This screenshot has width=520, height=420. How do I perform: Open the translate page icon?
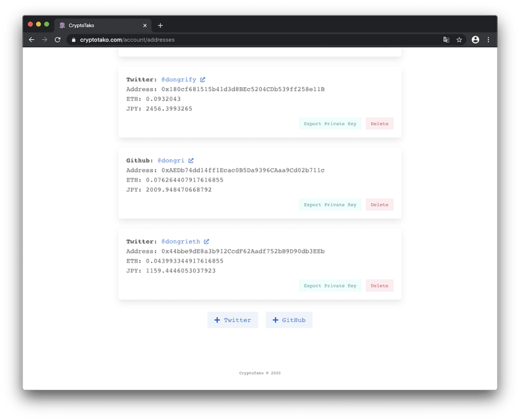point(446,40)
